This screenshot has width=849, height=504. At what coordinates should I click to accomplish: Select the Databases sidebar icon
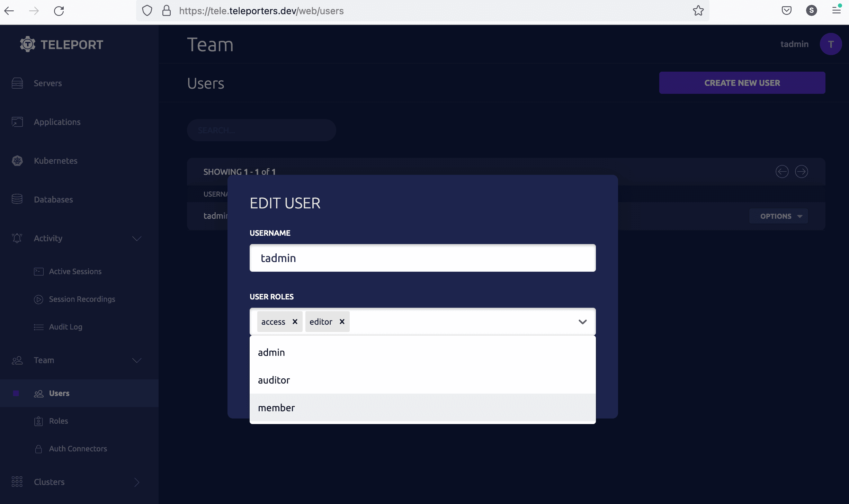17,199
